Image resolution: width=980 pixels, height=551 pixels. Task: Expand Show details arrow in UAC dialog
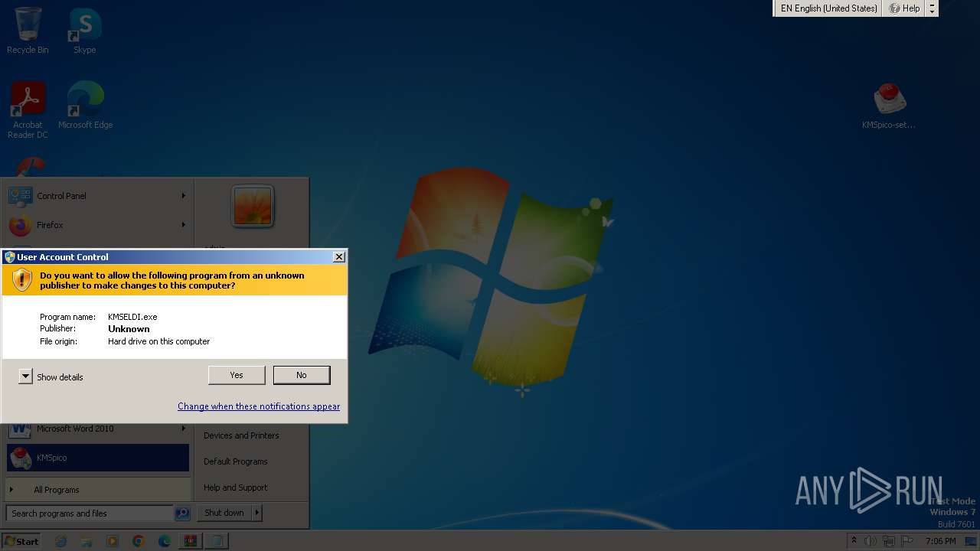click(25, 377)
